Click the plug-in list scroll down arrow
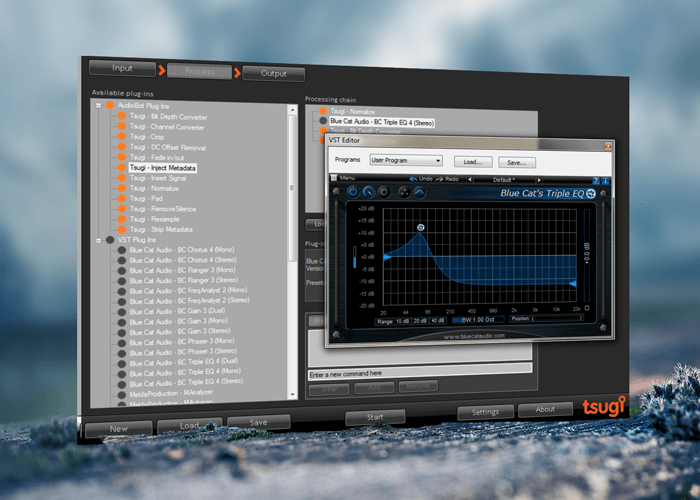This screenshot has height=500, width=700. coord(293,395)
